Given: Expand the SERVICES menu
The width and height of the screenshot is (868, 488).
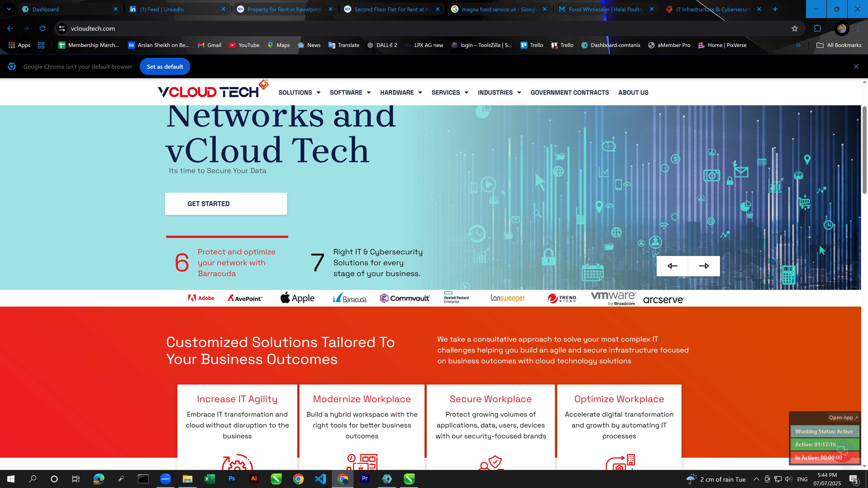Looking at the screenshot, I should click(x=450, y=93).
